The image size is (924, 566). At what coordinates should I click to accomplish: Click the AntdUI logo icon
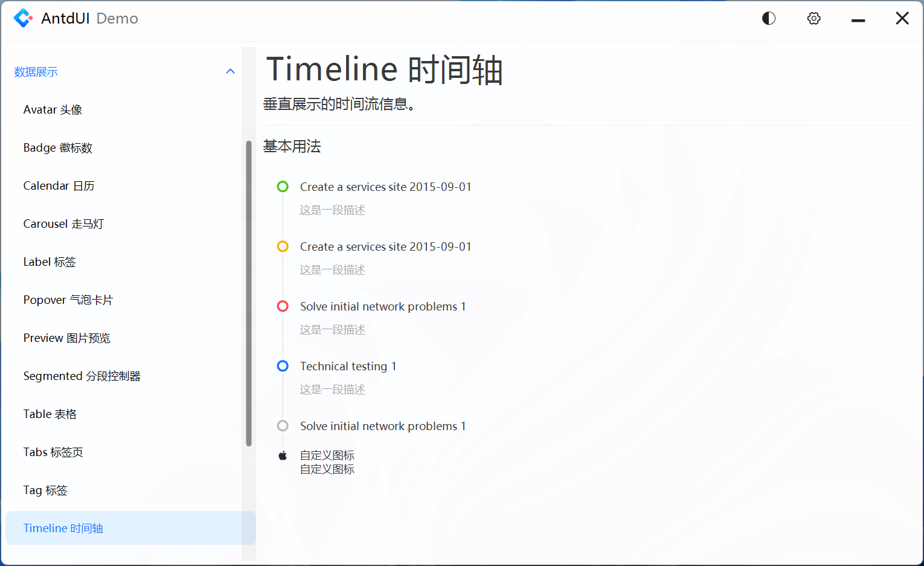(23, 18)
